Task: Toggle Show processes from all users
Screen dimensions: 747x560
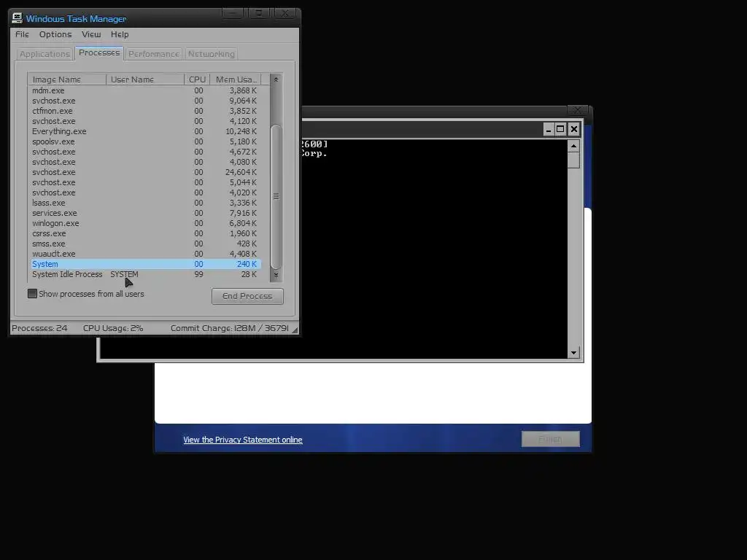Action: pos(86,294)
